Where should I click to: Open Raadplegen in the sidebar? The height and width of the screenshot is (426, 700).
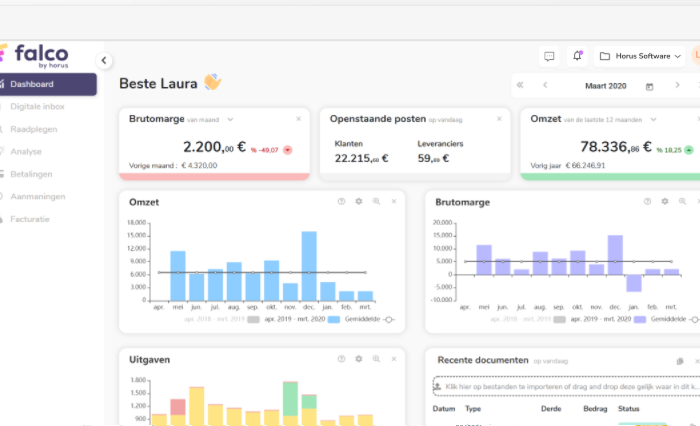click(34, 129)
